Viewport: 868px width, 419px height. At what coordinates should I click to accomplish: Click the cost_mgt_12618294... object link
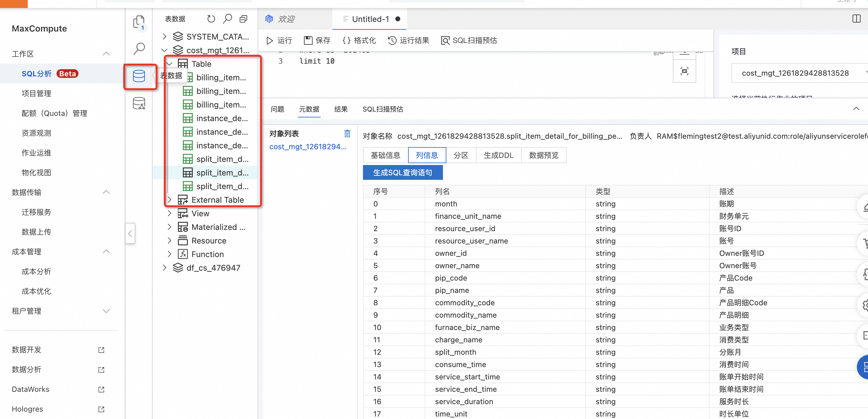click(x=307, y=147)
